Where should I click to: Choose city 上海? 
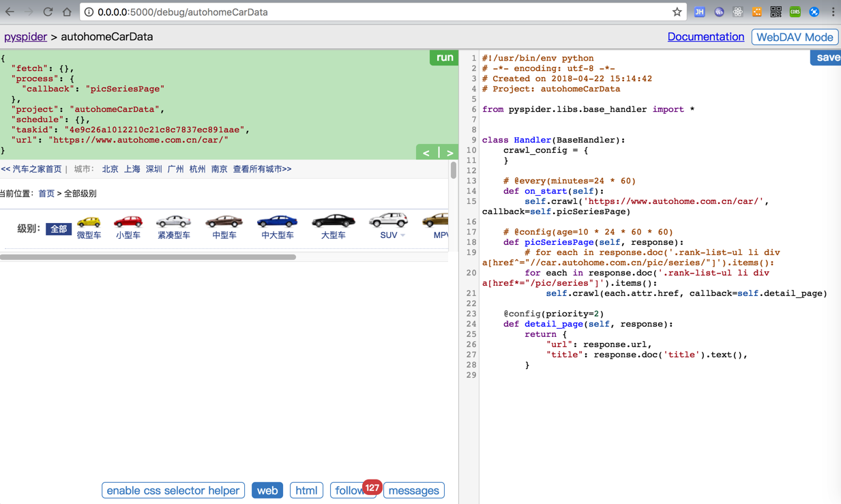point(132,169)
